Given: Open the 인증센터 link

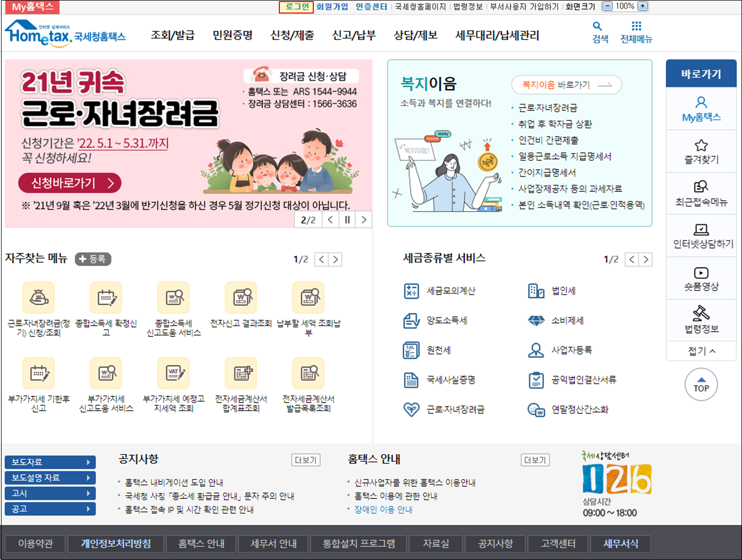Looking at the screenshot, I should tap(371, 7).
